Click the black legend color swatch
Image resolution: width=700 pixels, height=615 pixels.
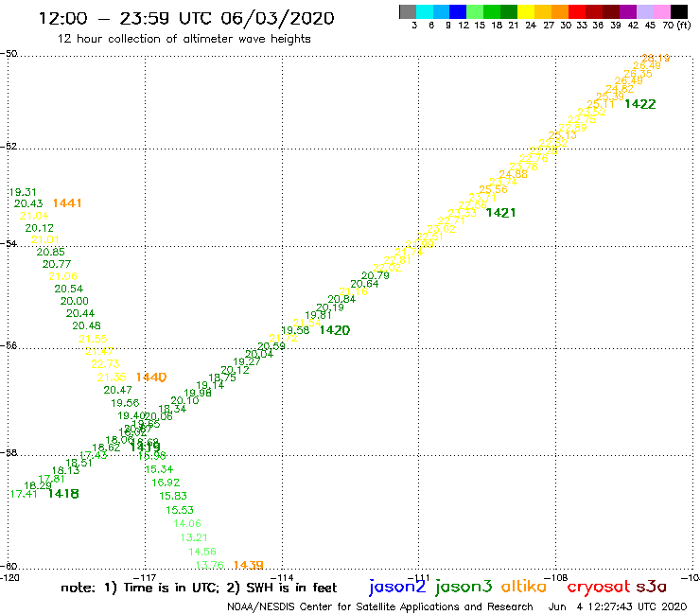678,11
